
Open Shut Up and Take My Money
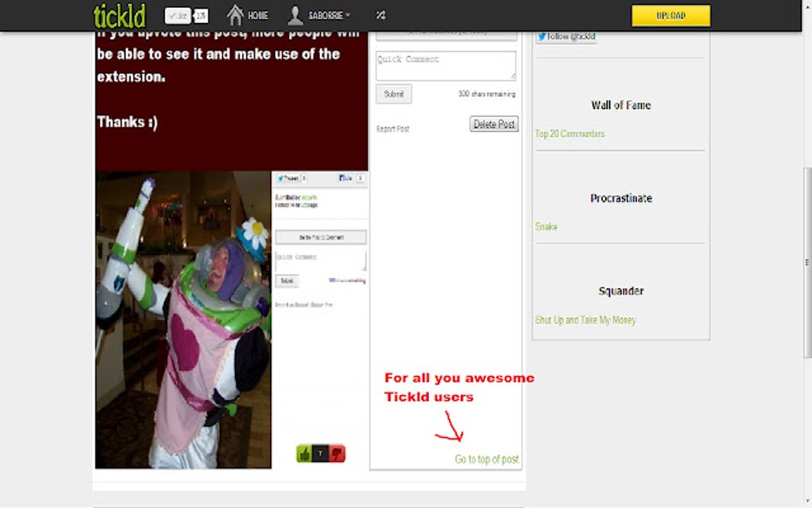pyautogui.click(x=585, y=319)
